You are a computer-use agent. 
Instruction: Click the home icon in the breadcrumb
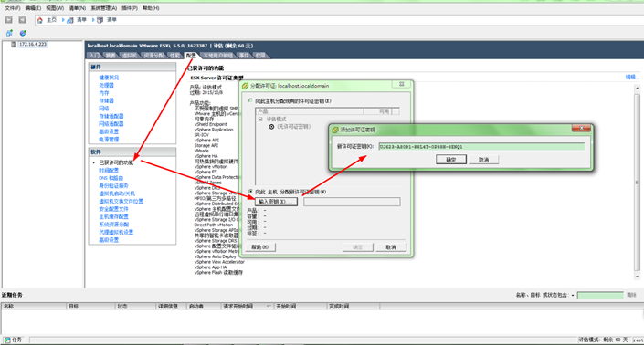click(x=40, y=20)
